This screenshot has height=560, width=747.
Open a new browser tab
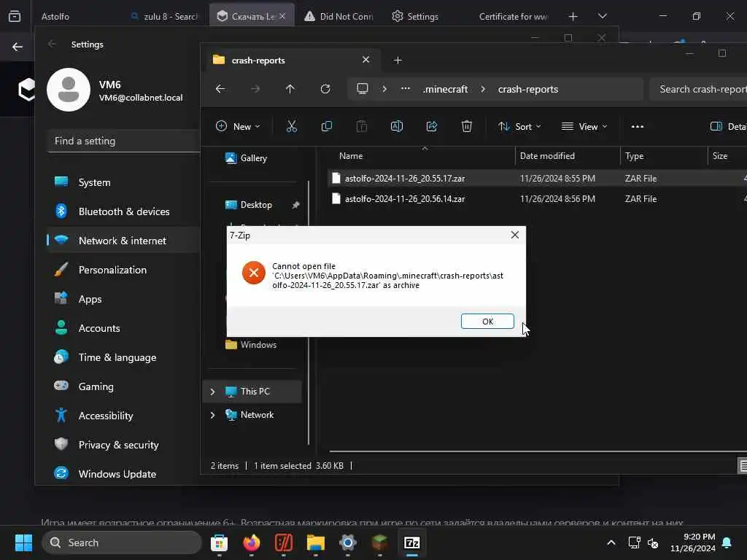coord(573,16)
